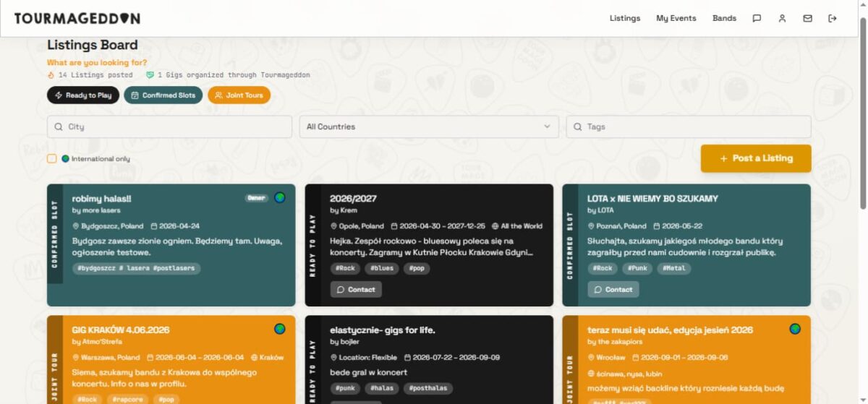Open My Events in the navigation

[x=676, y=18]
